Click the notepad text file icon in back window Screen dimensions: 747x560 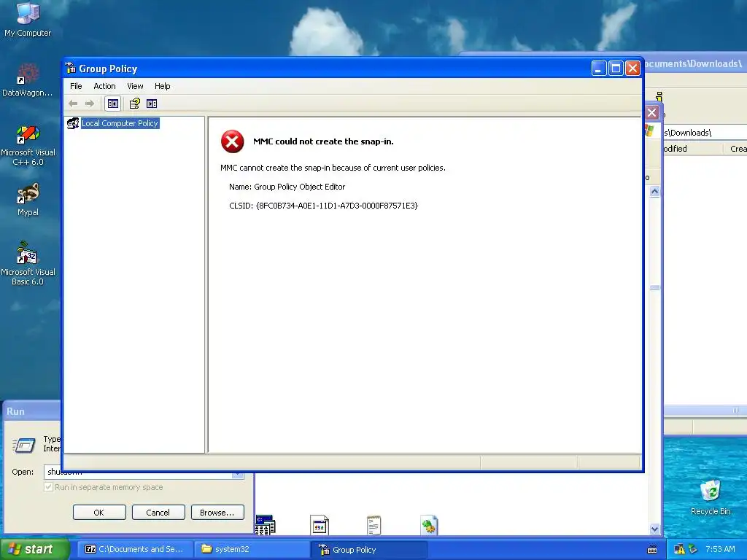click(x=374, y=525)
